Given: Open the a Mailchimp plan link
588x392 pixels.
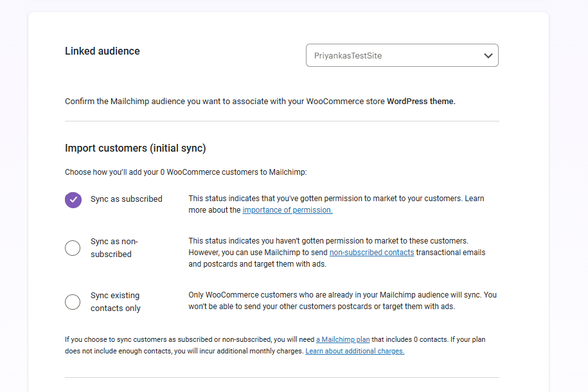Looking at the screenshot, I should pyautogui.click(x=343, y=339).
